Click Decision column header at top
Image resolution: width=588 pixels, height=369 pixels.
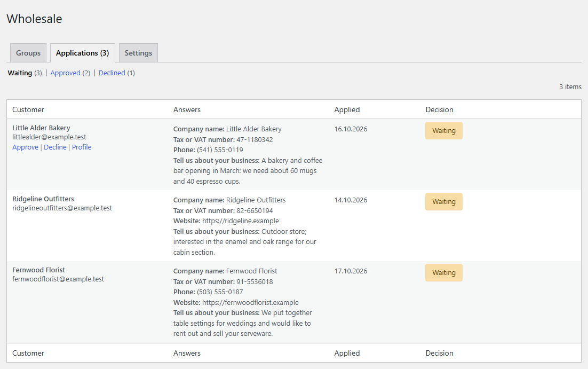439,109
